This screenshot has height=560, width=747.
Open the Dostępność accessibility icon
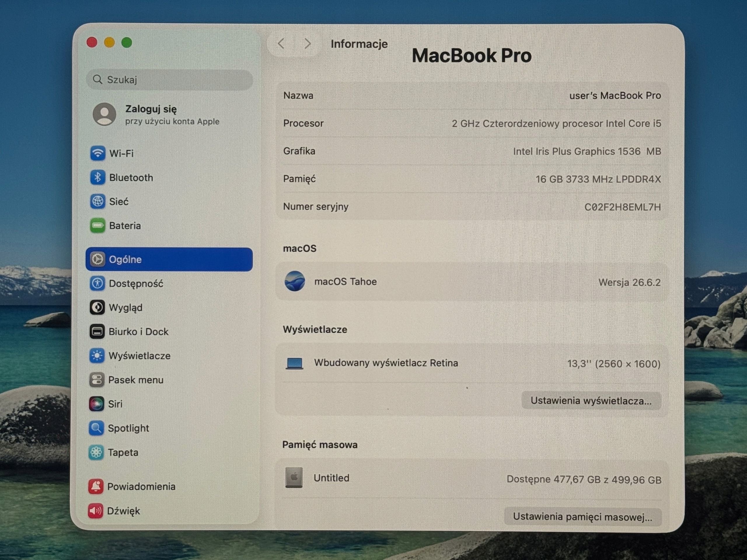click(97, 283)
